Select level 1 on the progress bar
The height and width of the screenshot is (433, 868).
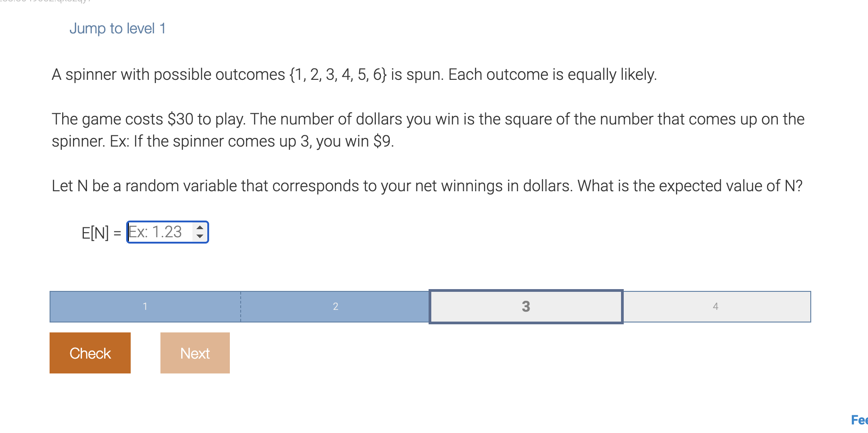(x=145, y=307)
